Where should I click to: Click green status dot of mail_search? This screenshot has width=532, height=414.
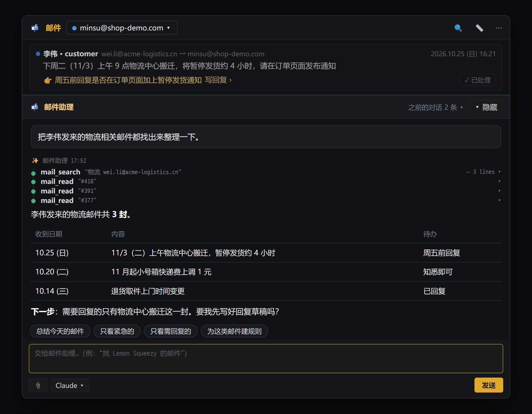point(33,173)
